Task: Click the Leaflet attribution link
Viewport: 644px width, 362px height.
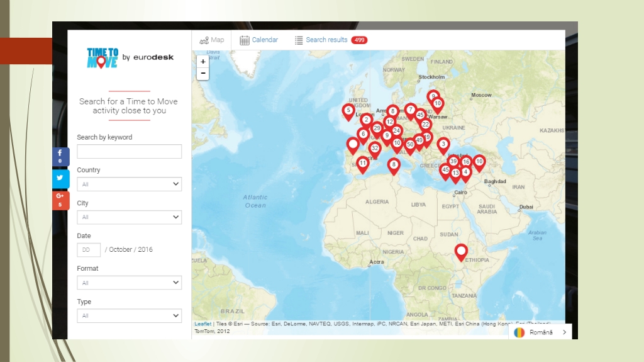Action: coord(203,324)
